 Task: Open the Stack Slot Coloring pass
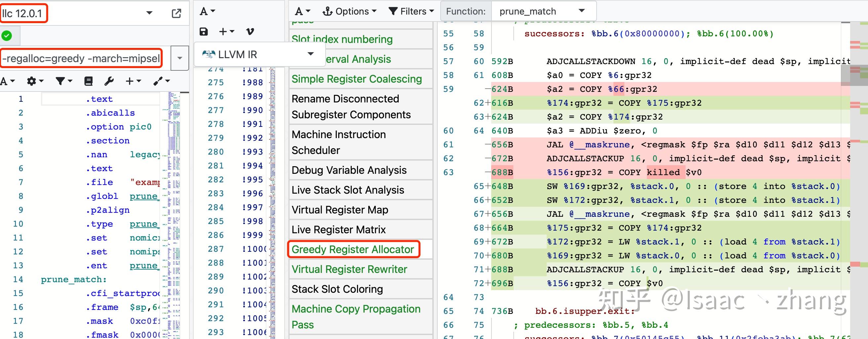pyautogui.click(x=337, y=289)
